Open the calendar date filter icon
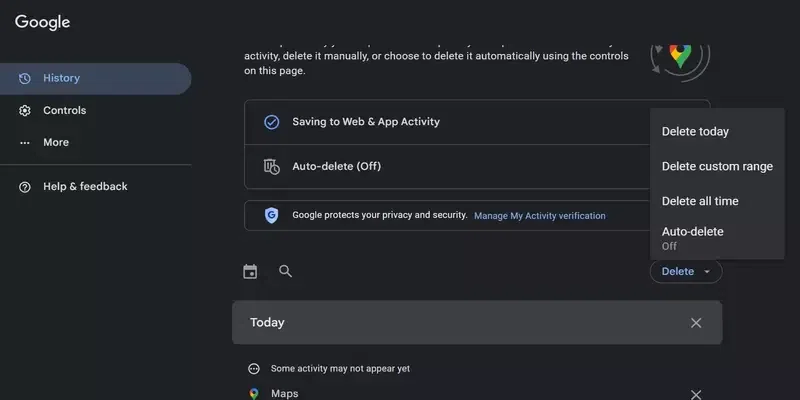The image size is (800, 400). pyautogui.click(x=250, y=271)
